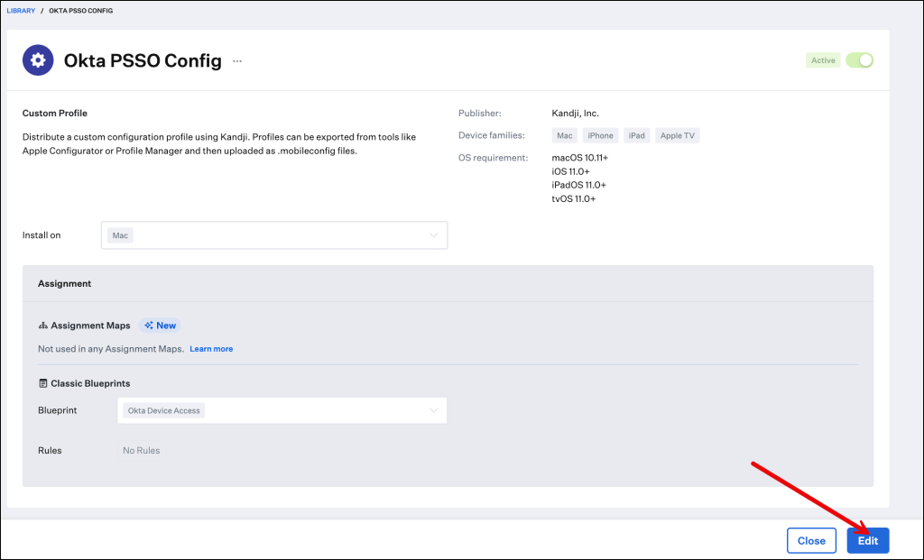Image resolution: width=924 pixels, height=560 pixels.
Task: Expand the Install on dropdown chevron
Action: coord(434,235)
